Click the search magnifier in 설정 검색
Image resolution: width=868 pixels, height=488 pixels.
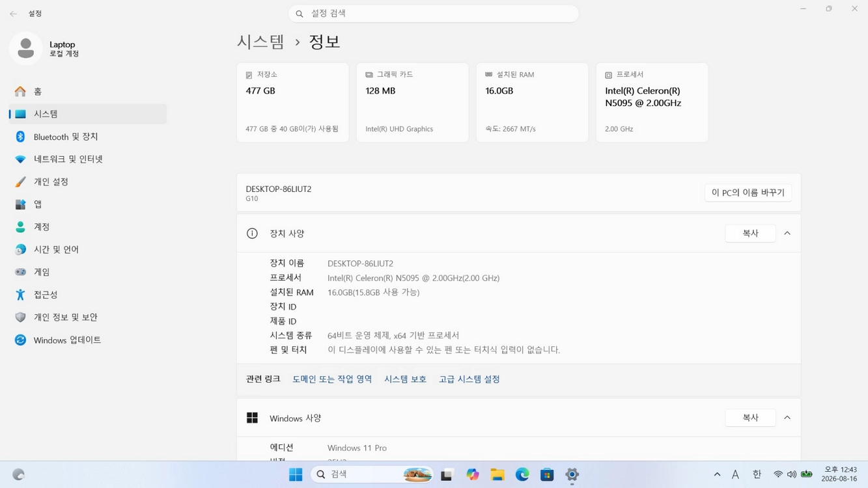(300, 14)
